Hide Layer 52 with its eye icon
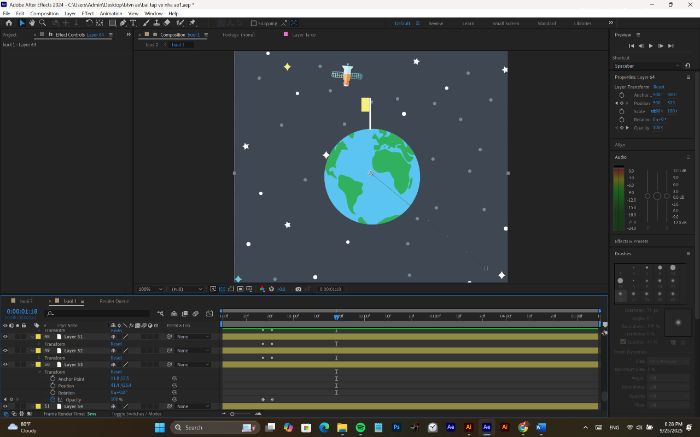700x437 pixels. pos(5,350)
